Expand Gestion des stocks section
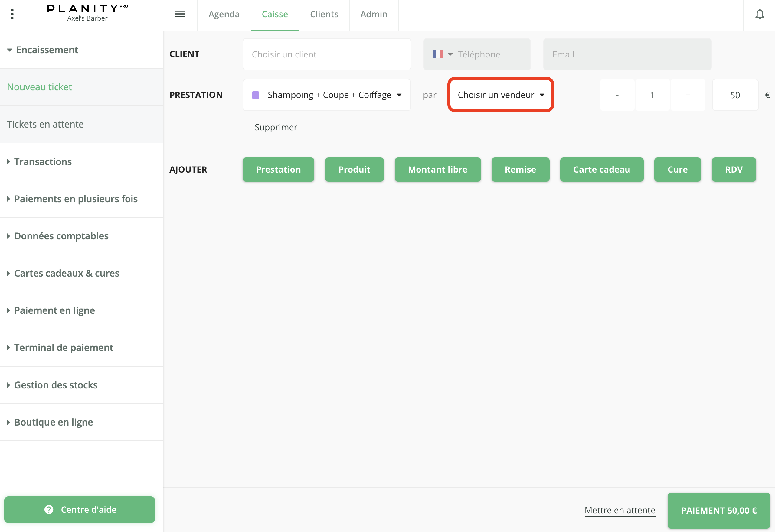The height and width of the screenshot is (532, 775). click(56, 385)
